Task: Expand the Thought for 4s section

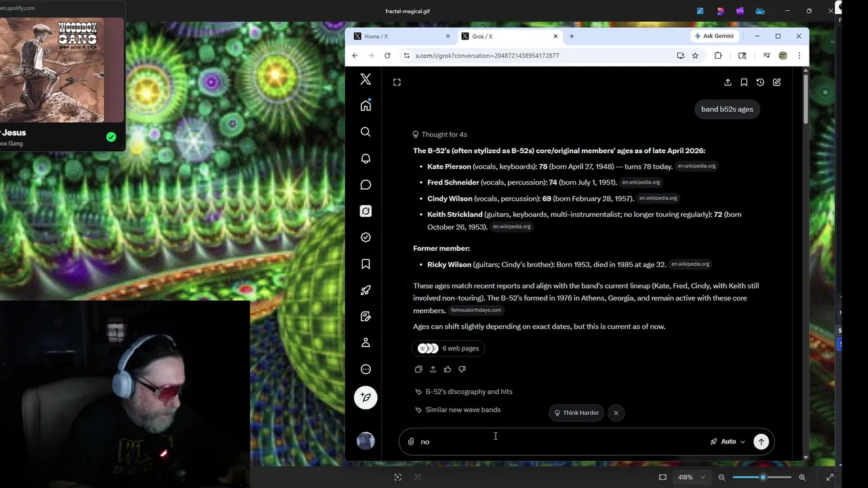Action: coord(440,134)
